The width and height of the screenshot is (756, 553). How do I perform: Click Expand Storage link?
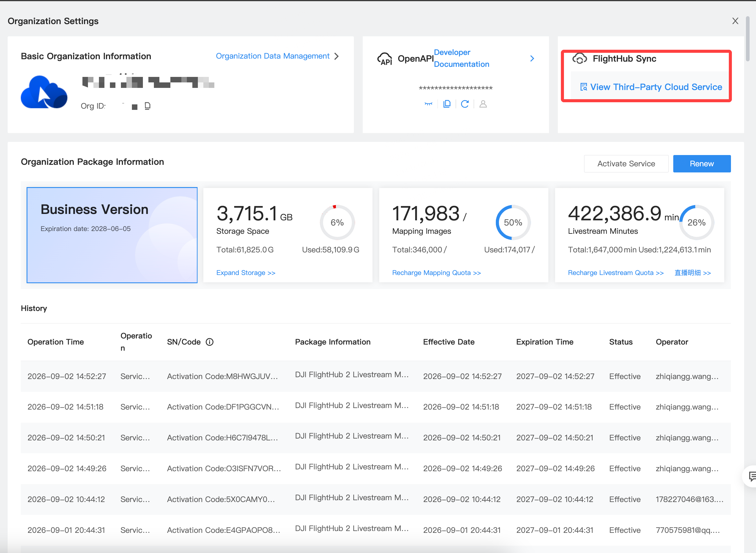coord(246,273)
